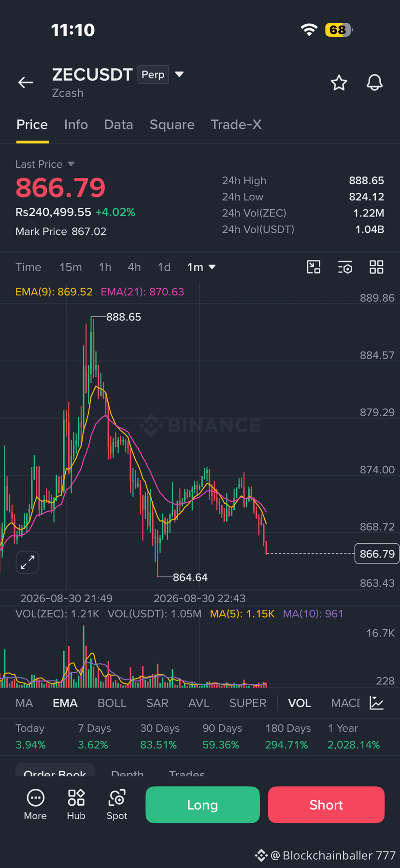Open price alert bell icon

(x=374, y=83)
